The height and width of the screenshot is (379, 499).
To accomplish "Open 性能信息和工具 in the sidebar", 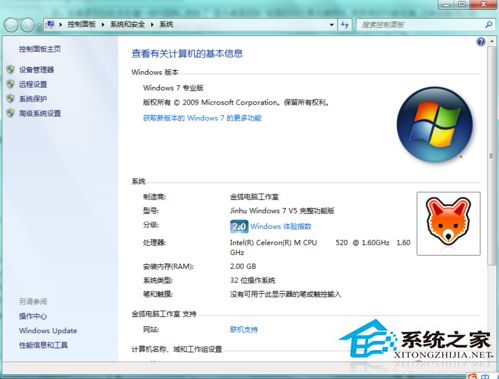I will point(43,345).
